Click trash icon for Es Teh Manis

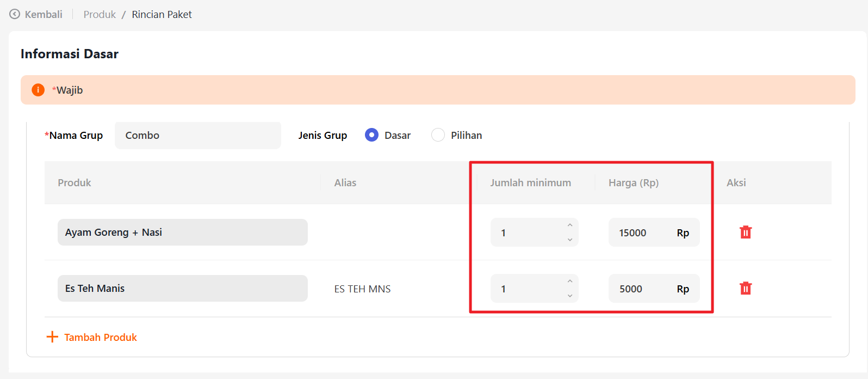click(x=746, y=289)
